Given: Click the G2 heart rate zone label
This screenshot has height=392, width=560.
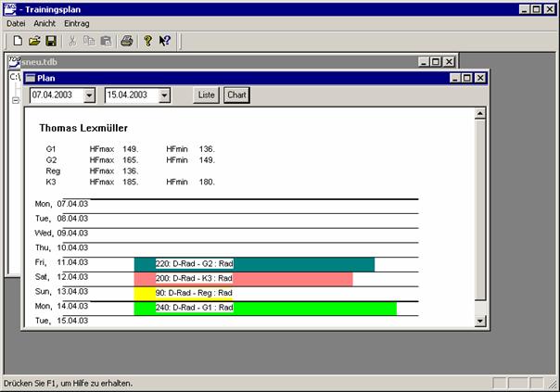Looking at the screenshot, I should pyautogui.click(x=51, y=160).
